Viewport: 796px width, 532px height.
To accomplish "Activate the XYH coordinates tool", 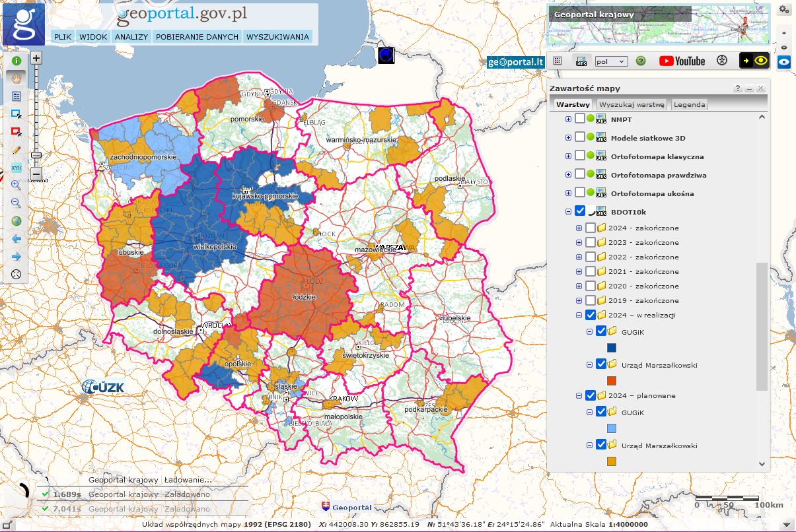I will 17,168.
